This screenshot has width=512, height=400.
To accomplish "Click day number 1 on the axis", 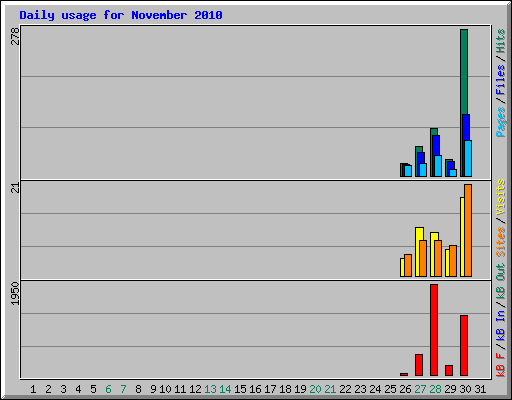I will click(33, 389).
